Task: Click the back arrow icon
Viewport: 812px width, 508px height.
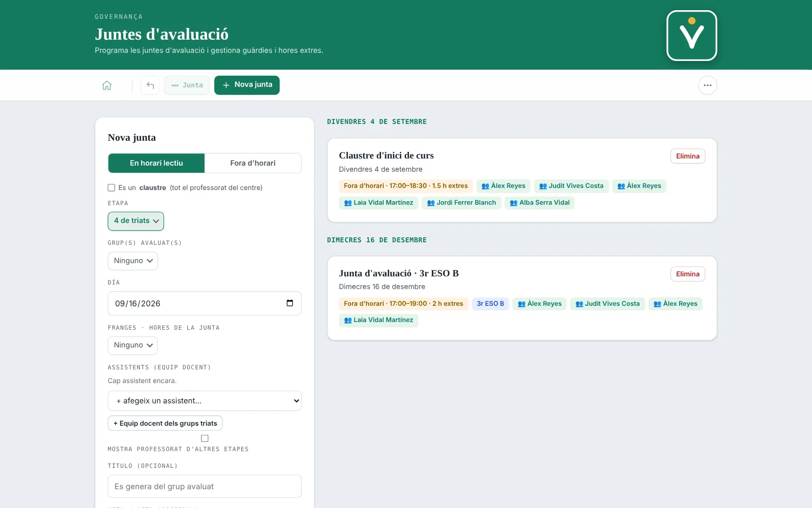Action: [150, 85]
